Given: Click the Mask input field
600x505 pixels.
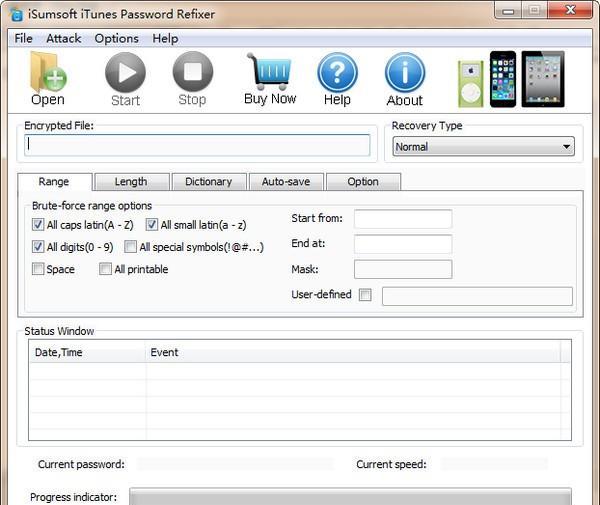Looking at the screenshot, I should [403, 269].
